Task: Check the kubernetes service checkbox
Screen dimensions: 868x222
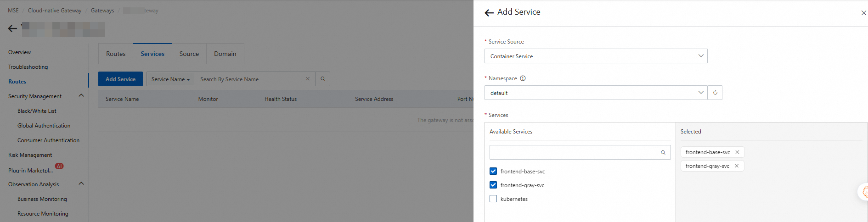Action: pyautogui.click(x=493, y=199)
